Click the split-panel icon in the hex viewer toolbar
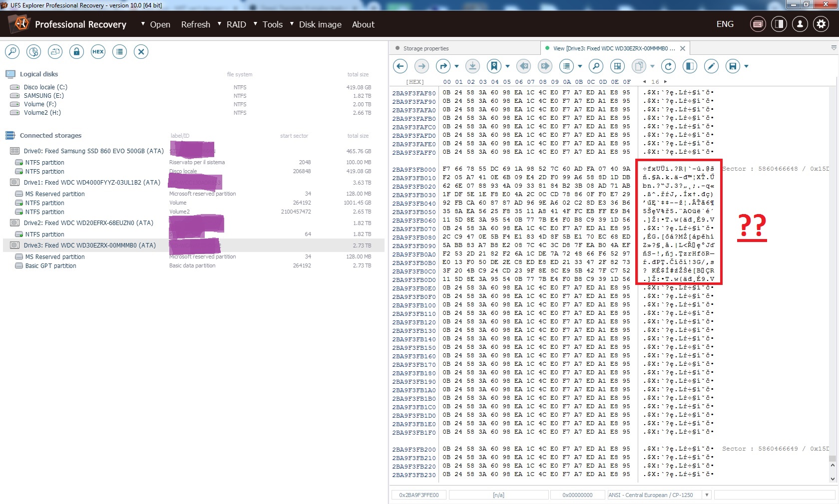839x504 pixels. (690, 66)
